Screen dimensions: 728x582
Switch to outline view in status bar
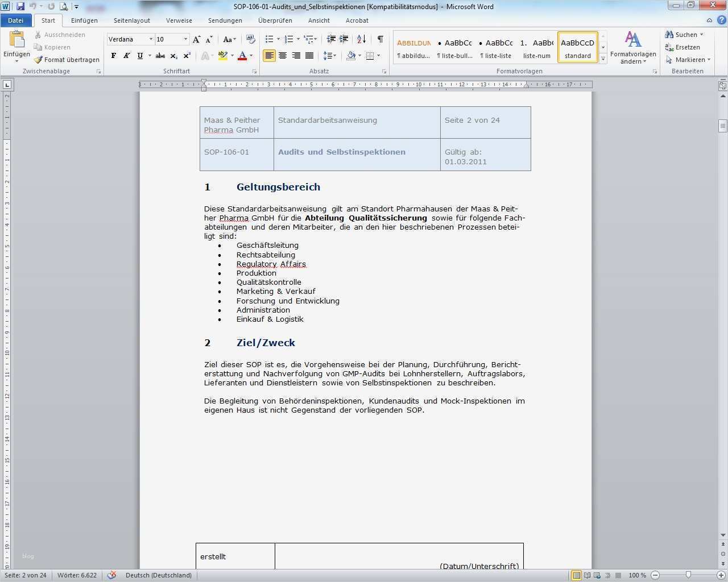[x=608, y=575]
